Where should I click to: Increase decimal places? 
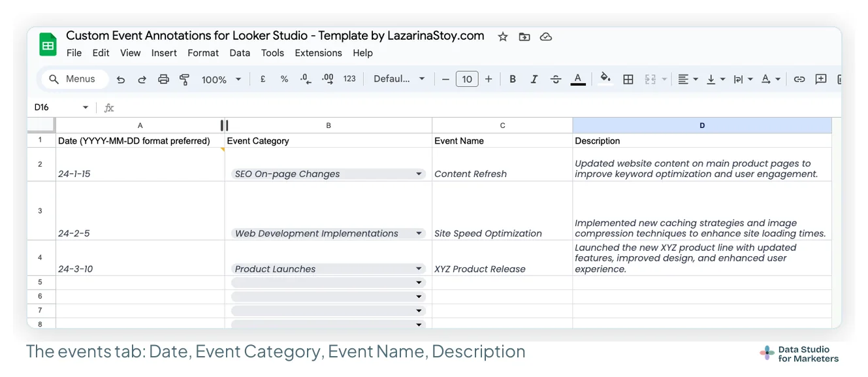tap(328, 79)
